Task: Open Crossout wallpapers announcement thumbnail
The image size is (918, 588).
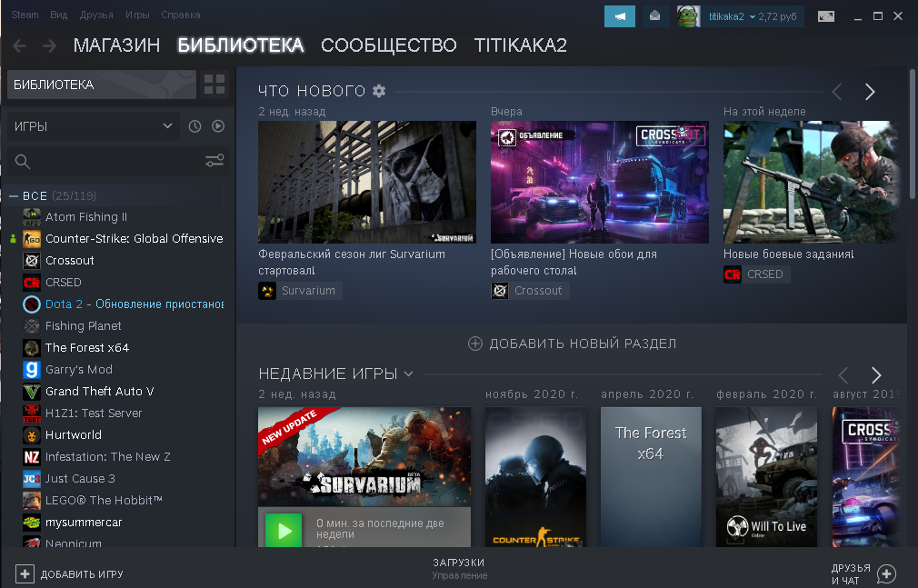Action: pos(600,182)
